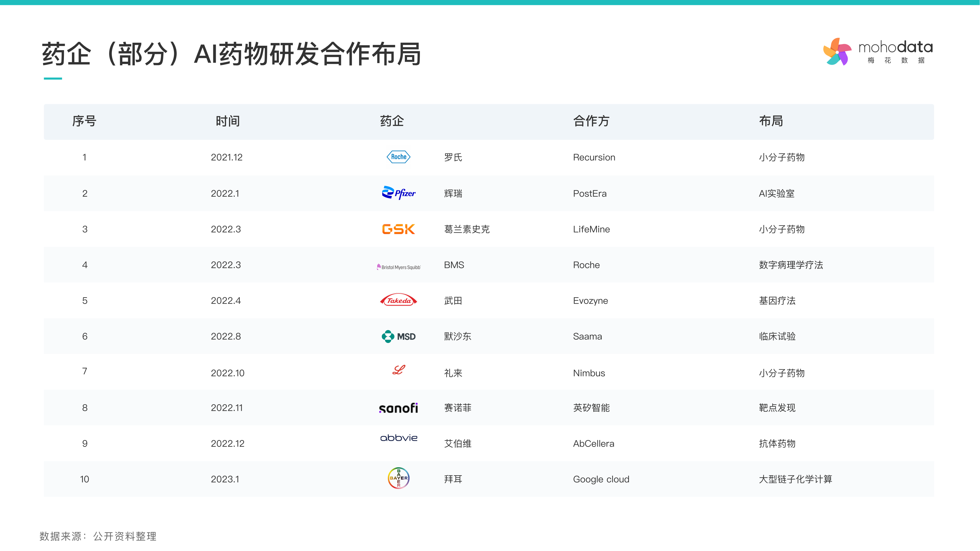Click the Roche logo icon
980x551 pixels.
[x=398, y=157]
